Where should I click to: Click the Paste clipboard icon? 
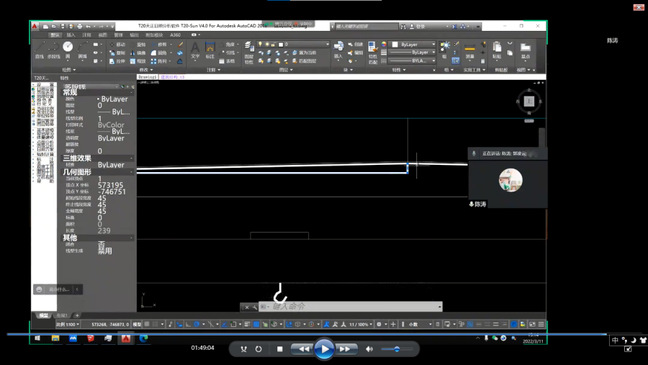click(x=497, y=50)
